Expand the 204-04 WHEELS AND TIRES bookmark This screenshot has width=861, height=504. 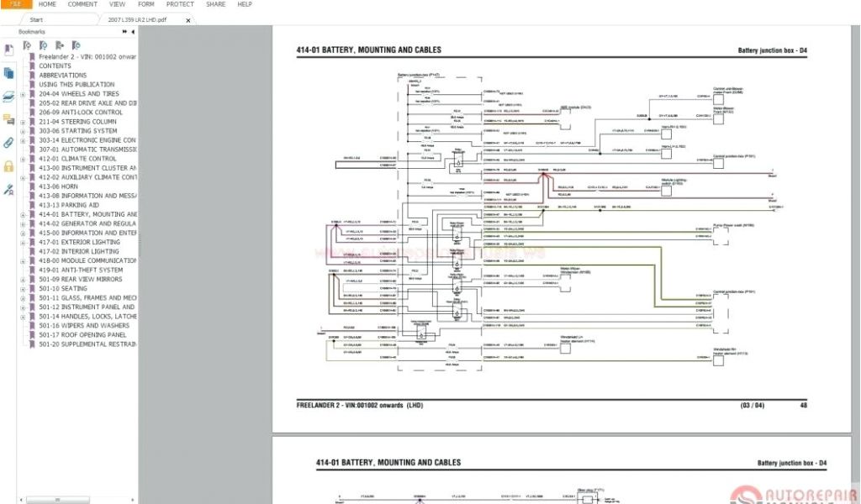(24, 94)
